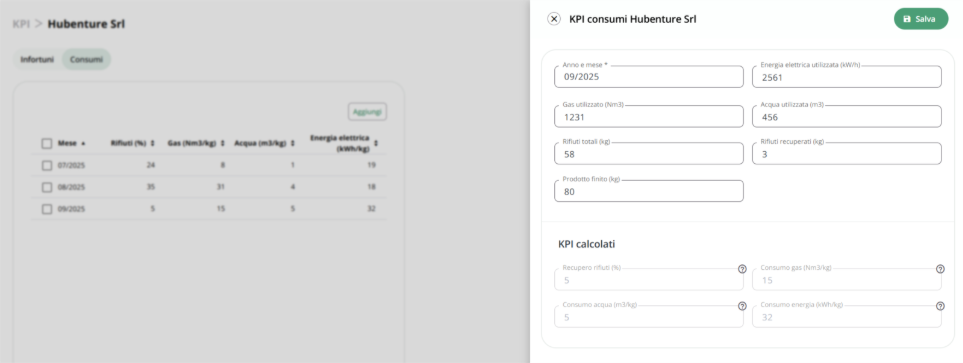Screen dimensions: 963x363
Task: Show help for Consumo gas KPI
Action: click(x=940, y=269)
